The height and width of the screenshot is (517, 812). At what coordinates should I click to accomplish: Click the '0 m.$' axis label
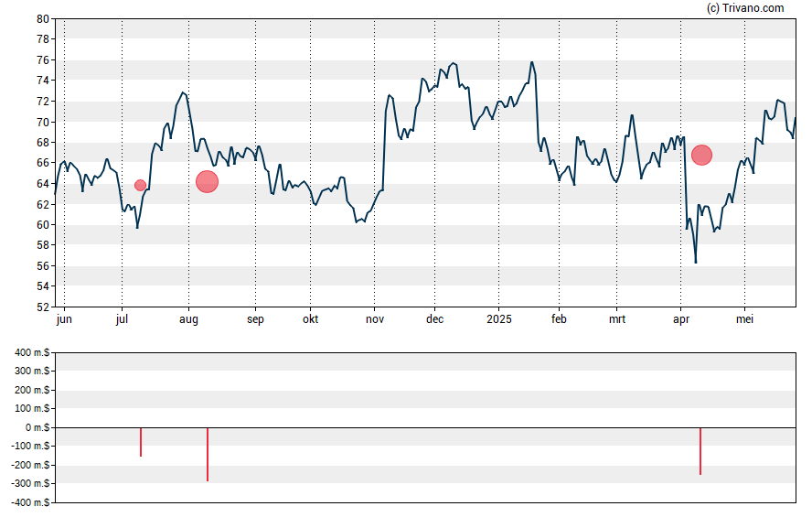[37, 427]
